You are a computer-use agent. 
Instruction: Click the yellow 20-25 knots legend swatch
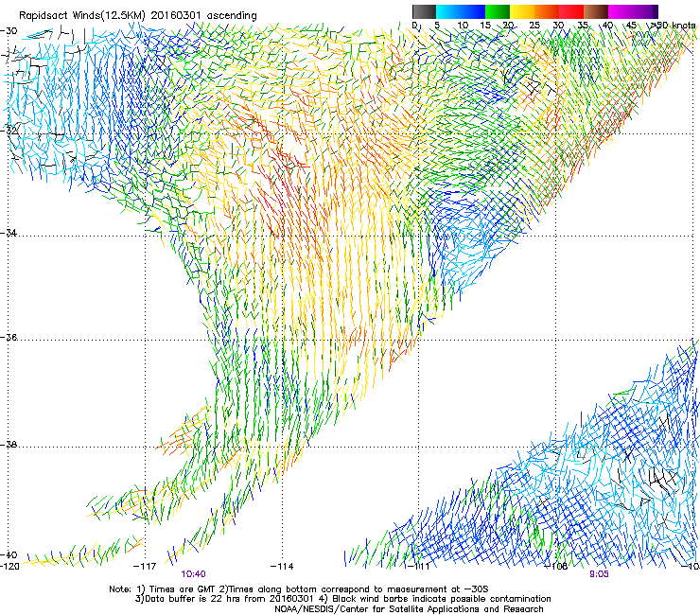pyautogui.click(x=522, y=11)
